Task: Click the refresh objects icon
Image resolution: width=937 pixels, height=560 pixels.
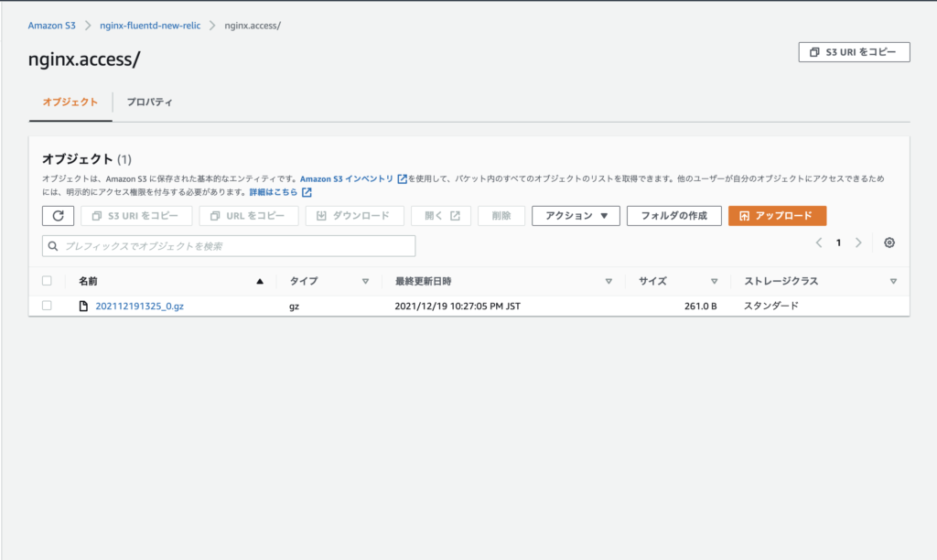Action: [58, 215]
